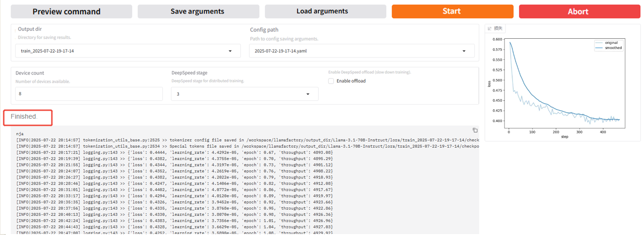Click the first log line reading nja
Screen dimensions: 644x235
tap(20, 134)
